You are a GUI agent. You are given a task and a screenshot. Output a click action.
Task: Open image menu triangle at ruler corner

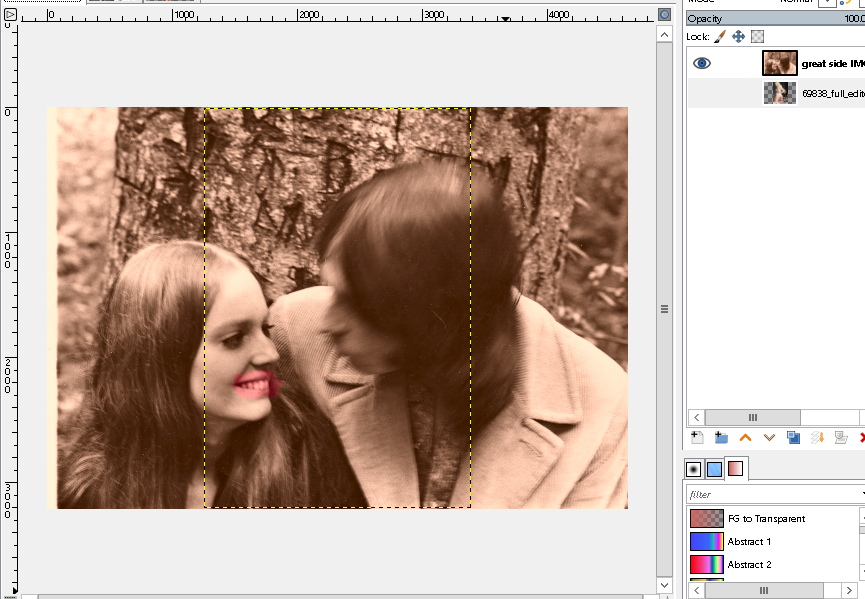(x=10, y=15)
